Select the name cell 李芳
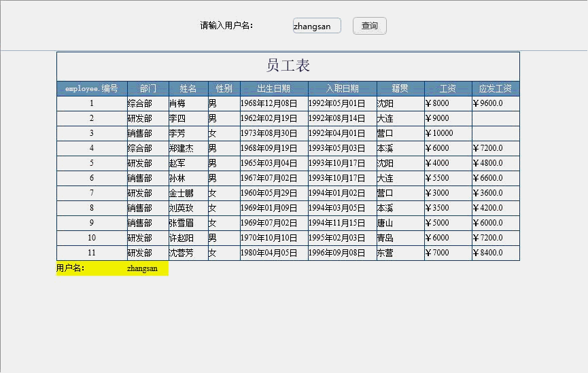This screenshot has width=588, height=373. (188, 133)
